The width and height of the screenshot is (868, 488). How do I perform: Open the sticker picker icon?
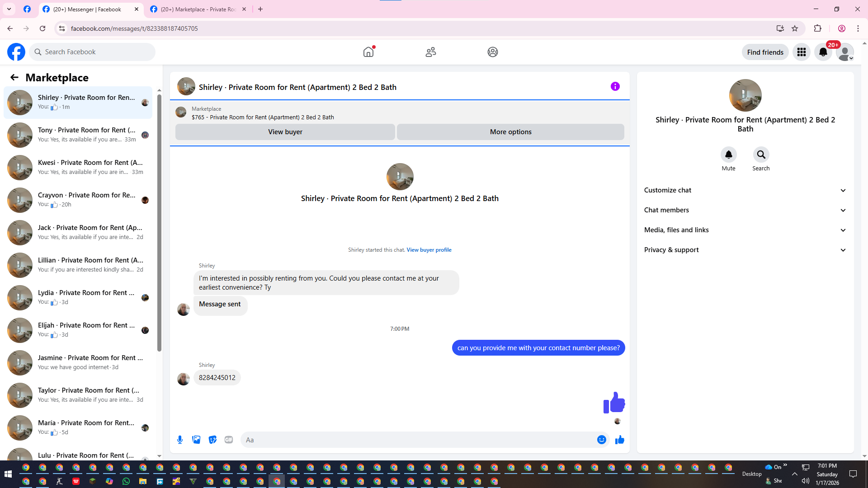point(212,440)
